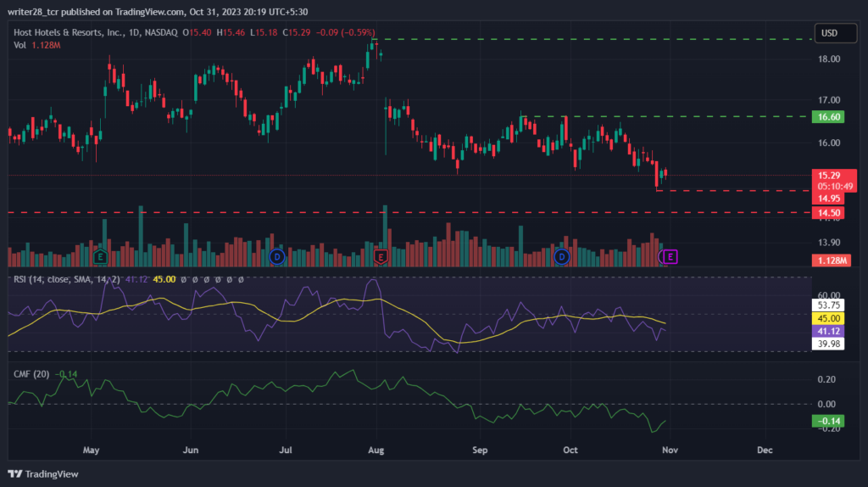Click the yellow RSI SMA label 45.00

[x=828, y=318]
